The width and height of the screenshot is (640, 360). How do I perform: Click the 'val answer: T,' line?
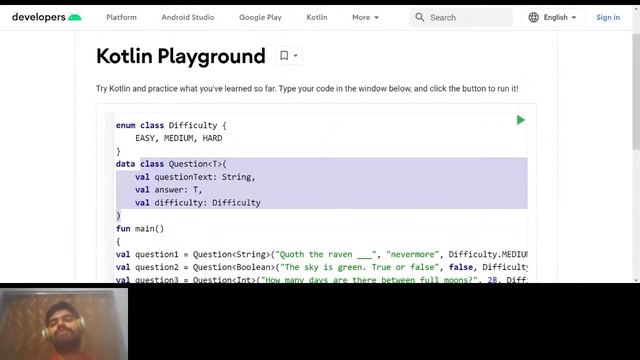[x=169, y=190]
